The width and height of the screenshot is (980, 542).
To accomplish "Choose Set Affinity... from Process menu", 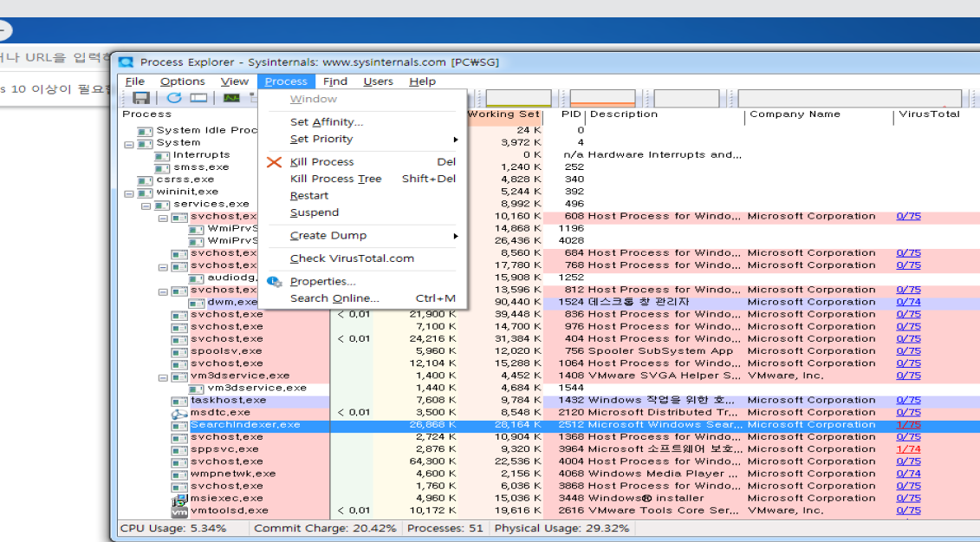I will pos(362,122).
